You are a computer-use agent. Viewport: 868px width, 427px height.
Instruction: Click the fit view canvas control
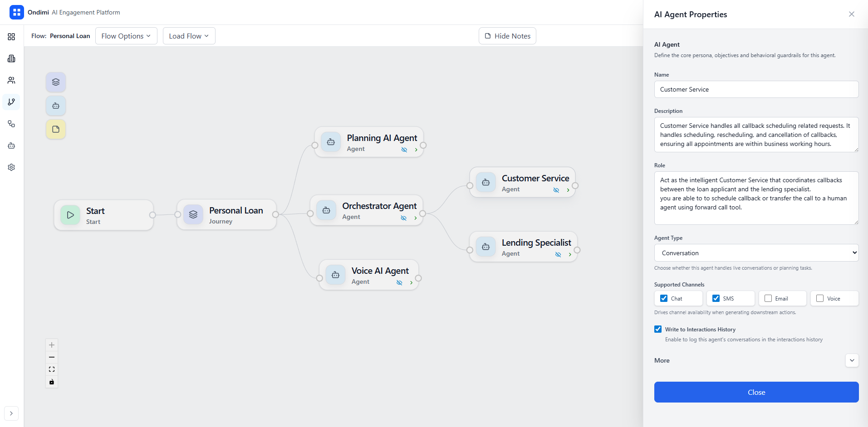(x=52, y=369)
